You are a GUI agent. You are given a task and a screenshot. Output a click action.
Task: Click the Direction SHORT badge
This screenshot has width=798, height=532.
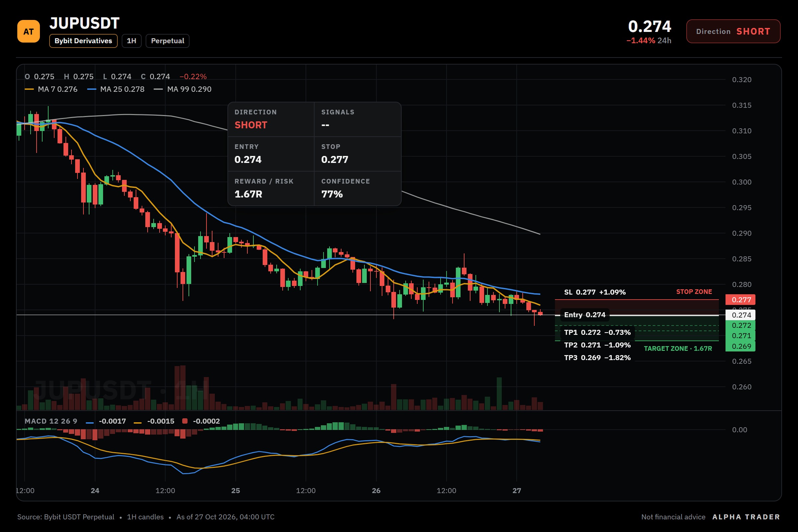733,31
